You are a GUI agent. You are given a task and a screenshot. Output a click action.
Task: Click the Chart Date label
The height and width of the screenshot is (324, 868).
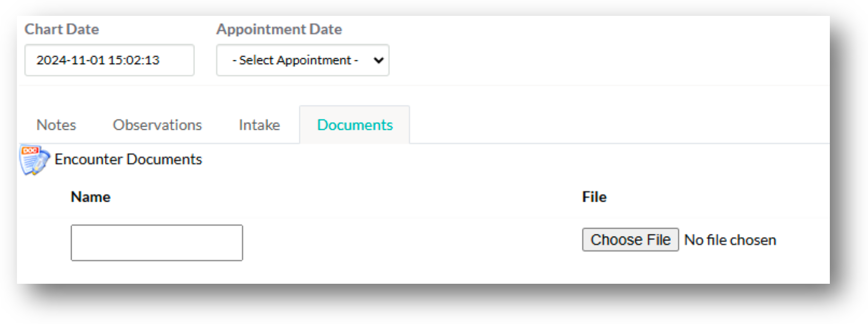[x=61, y=29]
